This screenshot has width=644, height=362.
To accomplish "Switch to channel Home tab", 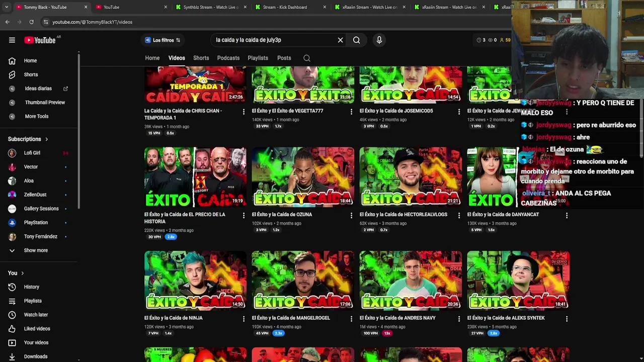I will pos(152,58).
